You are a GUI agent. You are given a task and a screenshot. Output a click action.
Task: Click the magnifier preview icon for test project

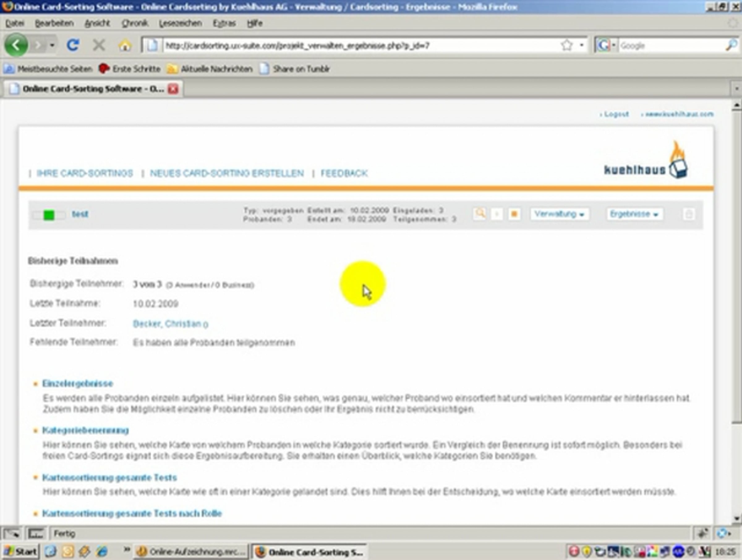(x=480, y=214)
